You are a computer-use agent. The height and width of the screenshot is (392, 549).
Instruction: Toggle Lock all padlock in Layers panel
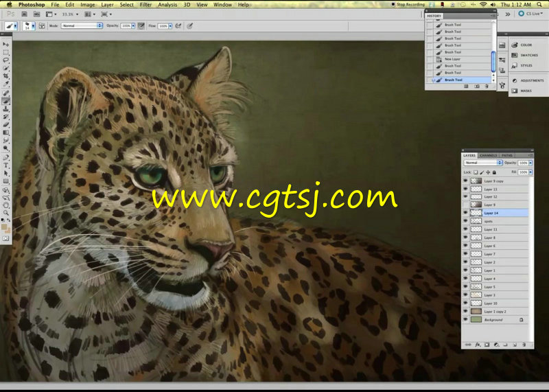click(x=494, y=172)
